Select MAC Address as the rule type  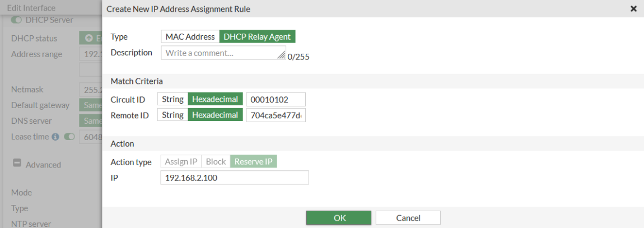point(190,37)
